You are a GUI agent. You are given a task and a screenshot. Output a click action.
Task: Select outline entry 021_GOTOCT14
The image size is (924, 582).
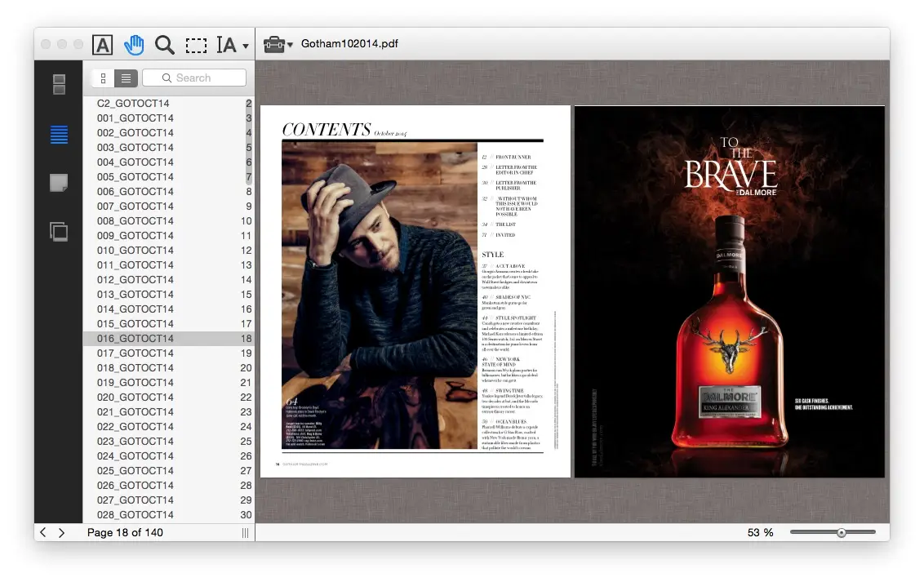tap(168, 412)
